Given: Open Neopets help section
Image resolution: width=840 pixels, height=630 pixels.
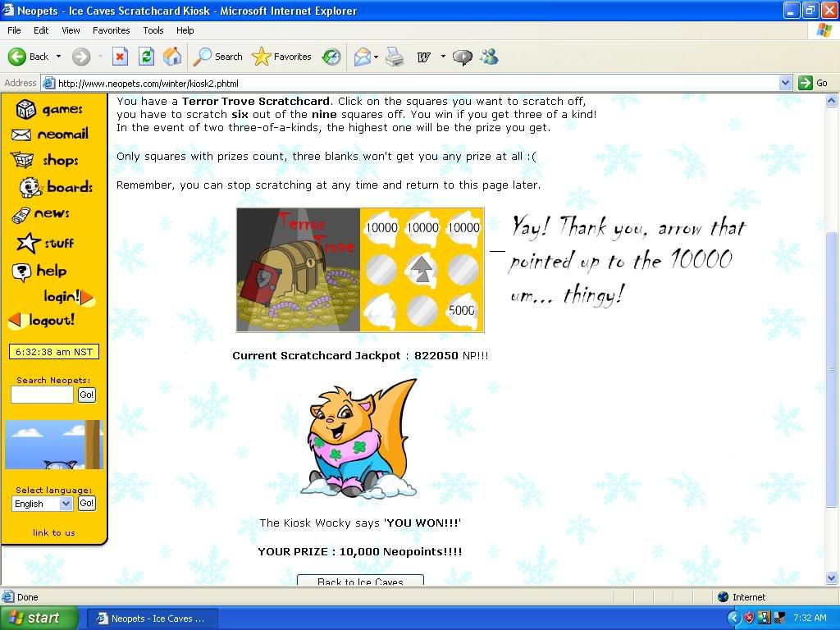Looking at the screenshot, I should point(39,271).
